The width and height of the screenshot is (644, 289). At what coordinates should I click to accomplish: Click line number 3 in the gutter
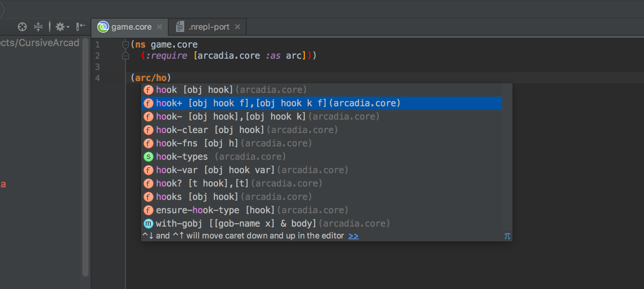[x=98, y=67]
